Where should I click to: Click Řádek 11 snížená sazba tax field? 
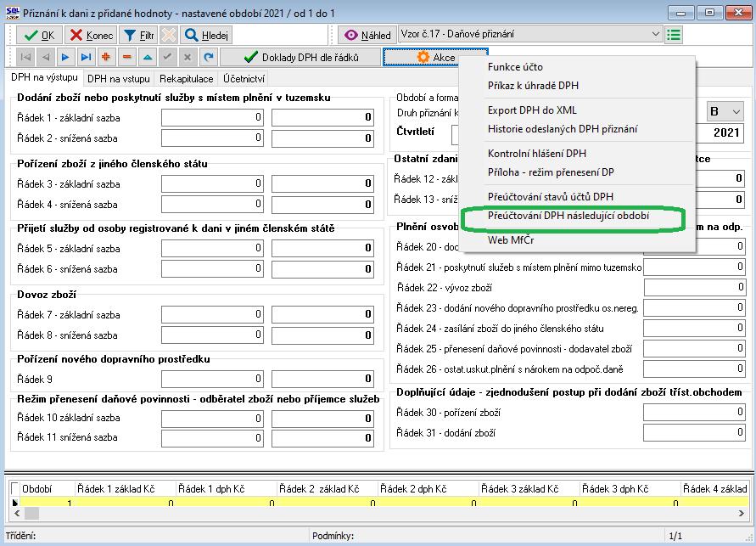point(322,438)
